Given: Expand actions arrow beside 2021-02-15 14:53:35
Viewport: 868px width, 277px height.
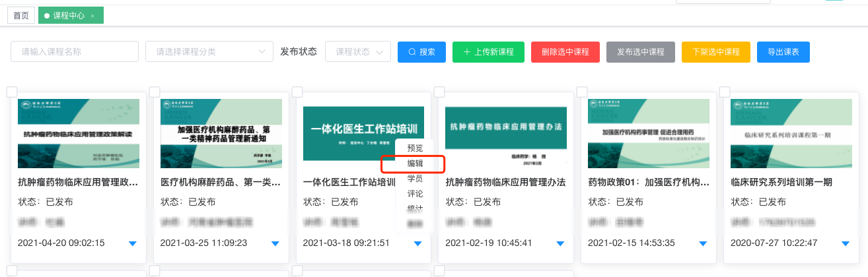Looking at the screenshot, I should 704,243.
